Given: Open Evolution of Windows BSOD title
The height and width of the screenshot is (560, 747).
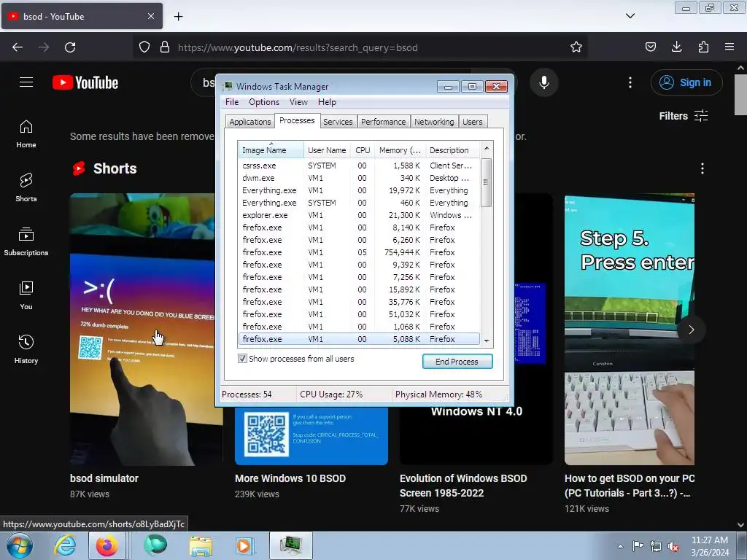Looking at the screenshot, I should pos(463,485).
